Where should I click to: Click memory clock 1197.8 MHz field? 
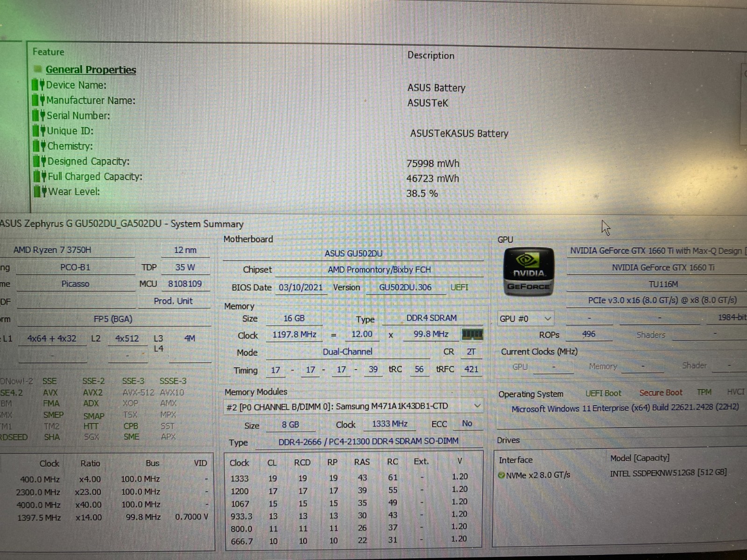pos(295,335)
